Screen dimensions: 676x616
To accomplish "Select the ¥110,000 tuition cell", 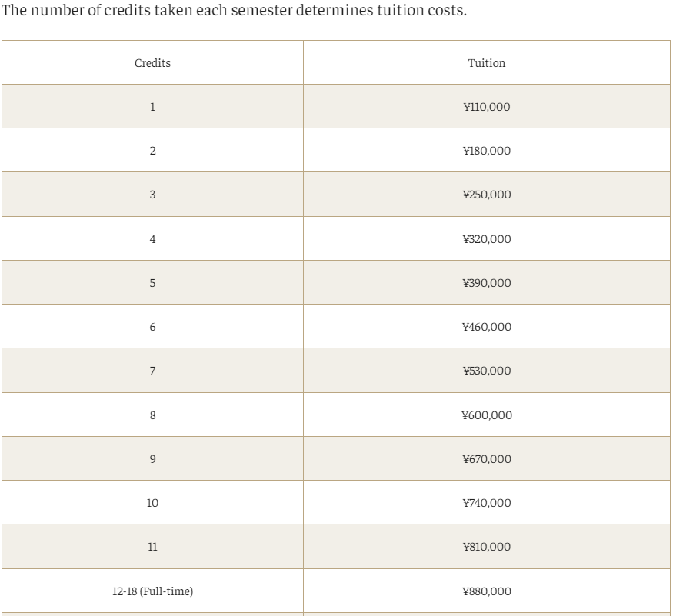I will [487, 106].
